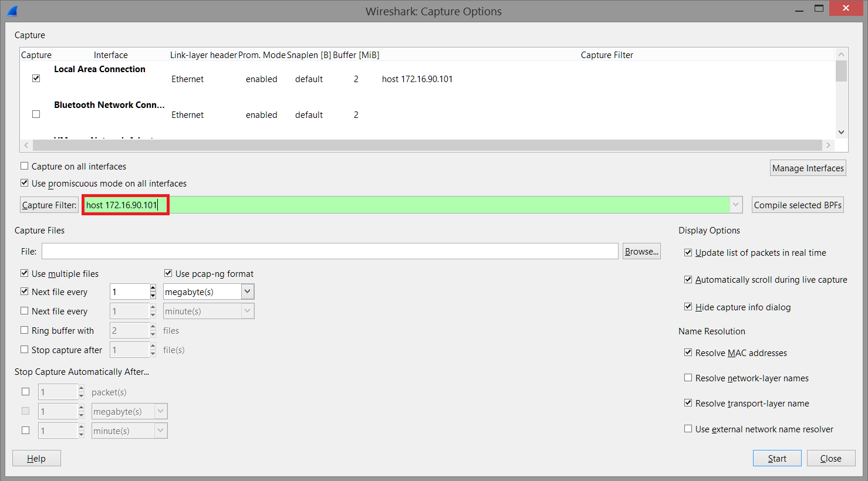Open the minute(s) dropdown under Stop Capture Automatically
The width and height of the screenshot is (868, 481).
coord(161,431)
